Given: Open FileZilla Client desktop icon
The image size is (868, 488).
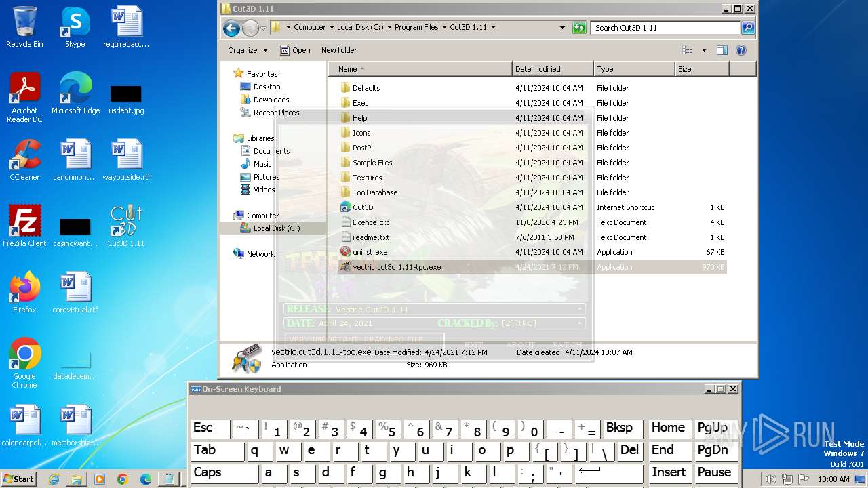Looking at the screenshot, I should tap(24, 226).
